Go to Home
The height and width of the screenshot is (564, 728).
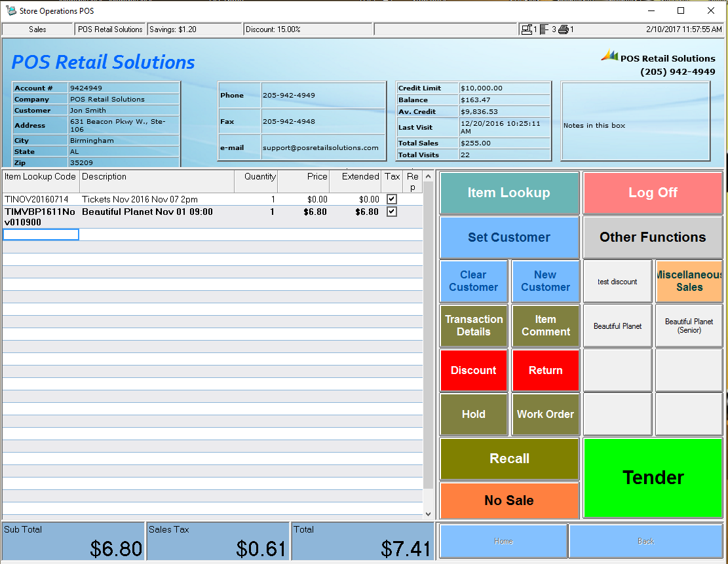[503, 541]
